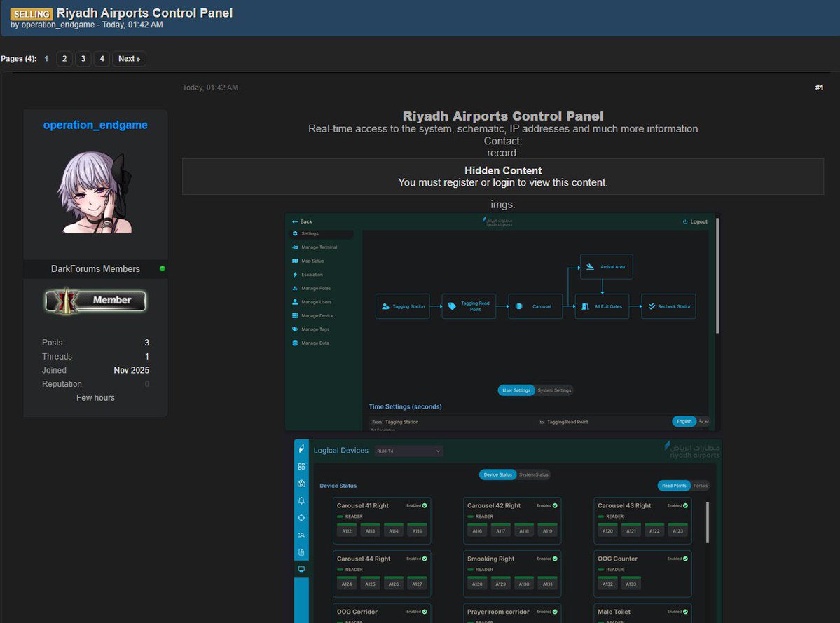The width and height of the screenshot is (840, 623).
Task: Click the Carousel node icon
Action: point(518,306)
